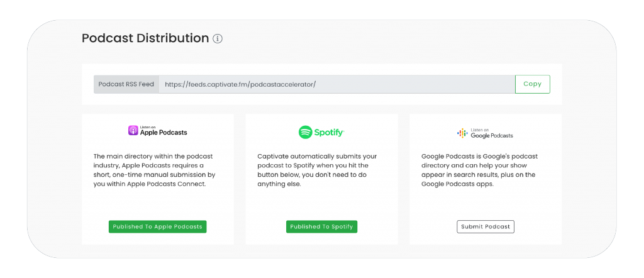Click the info icon beside Podcast Distribution
644x278 pixels.
click(218, 39)
